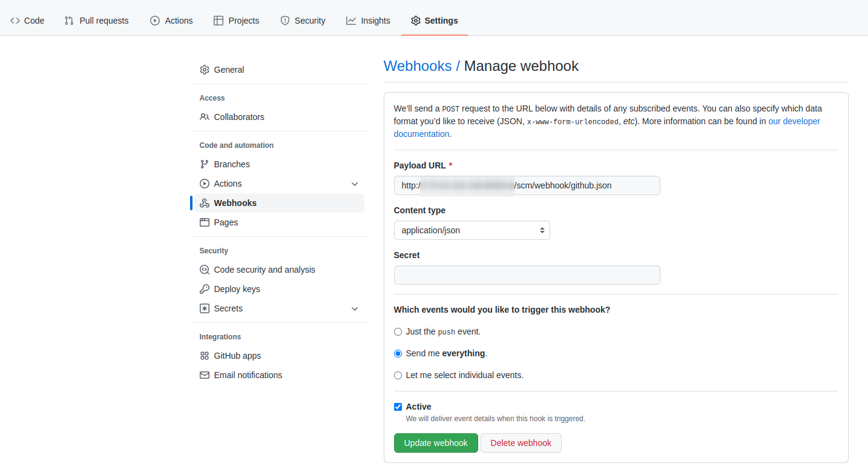Click the 'Integrations' section header
This screenshot has width=868, height=469.
coord(220,337)
